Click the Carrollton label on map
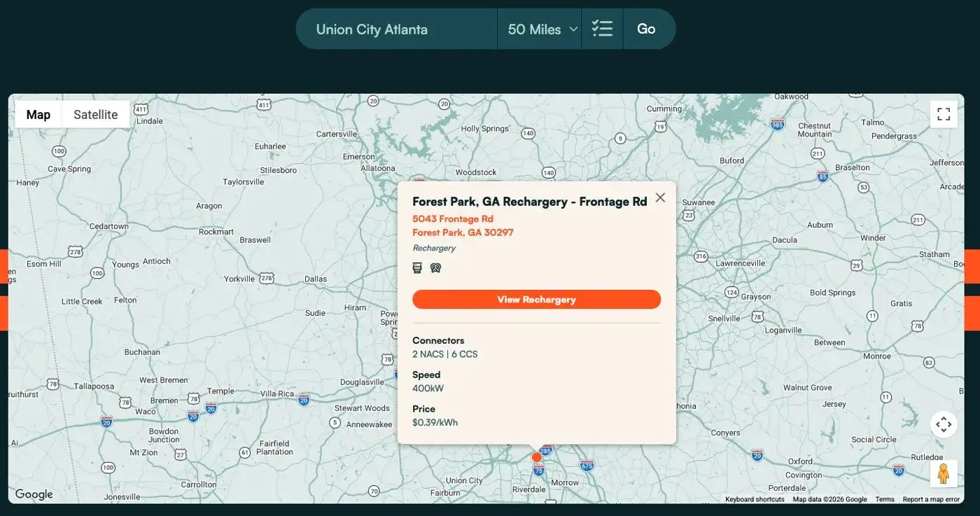This screenshot has height=516, width=980. point(199,484)
